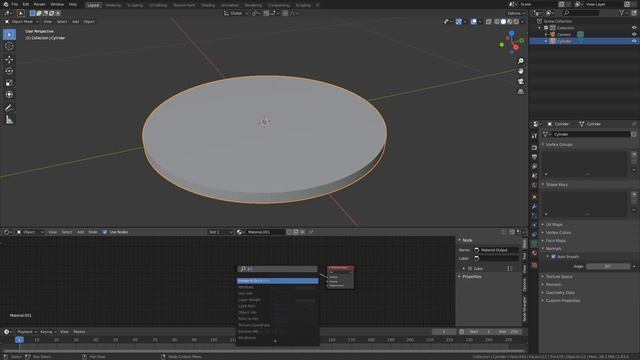Click the Material Output node name field
This screenshot has width=640, height=360.
(496, 250)
